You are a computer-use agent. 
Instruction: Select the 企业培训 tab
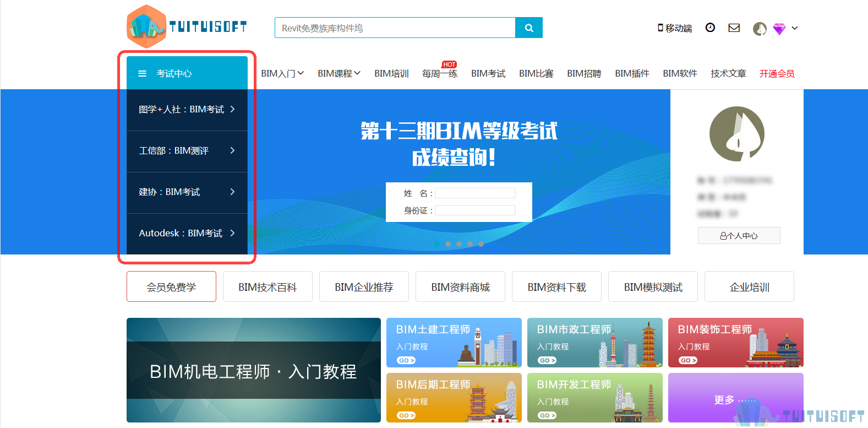[x=749, y=286]
